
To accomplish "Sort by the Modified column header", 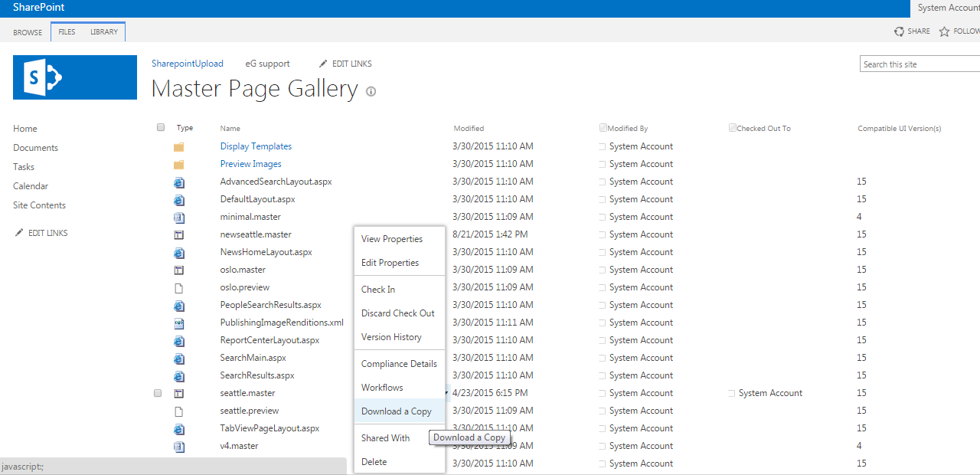I will click(469, 128).
